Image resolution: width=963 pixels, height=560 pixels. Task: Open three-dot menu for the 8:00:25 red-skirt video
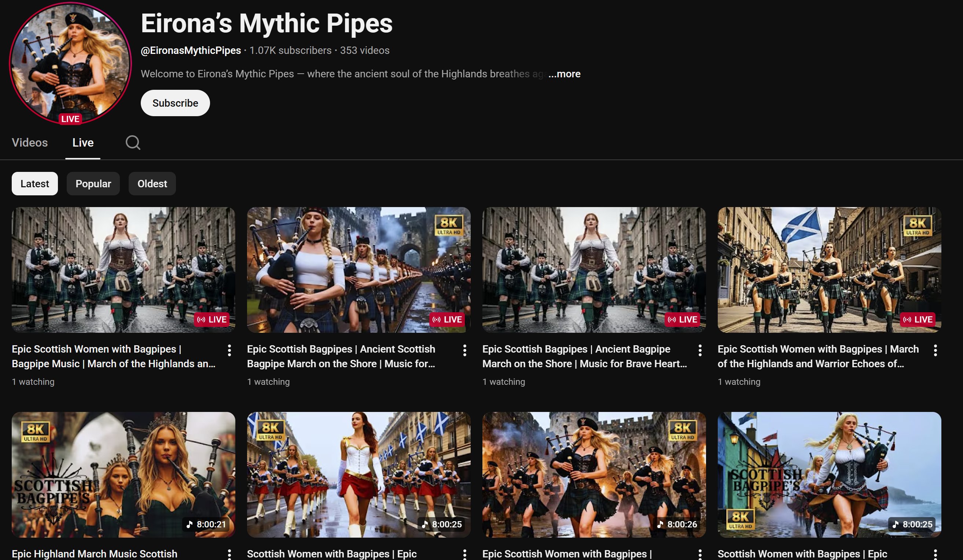[x=465, y=554]
